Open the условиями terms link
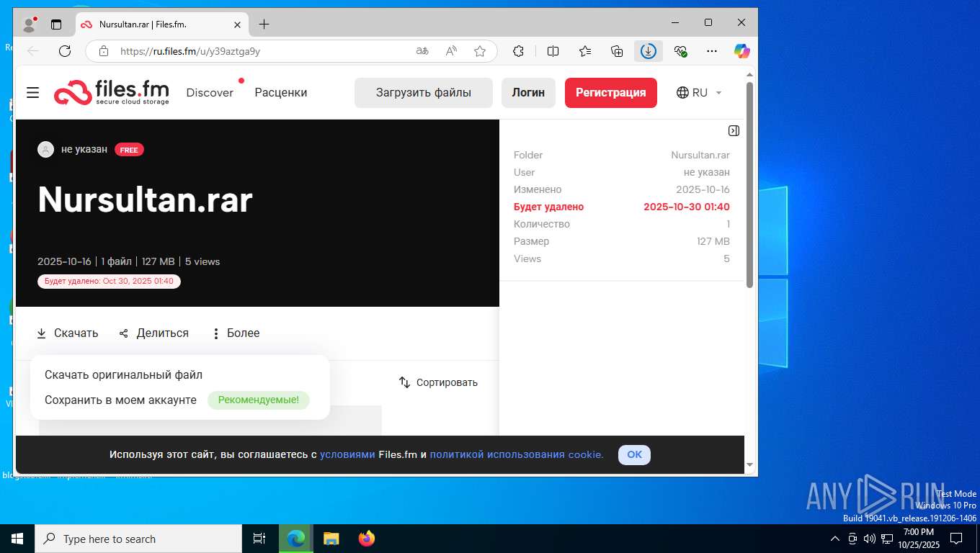The height and width of the screenshot is (553, 980). coord(347,454)
